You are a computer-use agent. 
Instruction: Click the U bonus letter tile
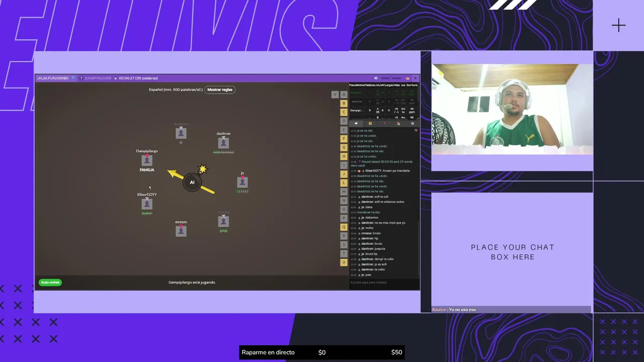(344, 262)
